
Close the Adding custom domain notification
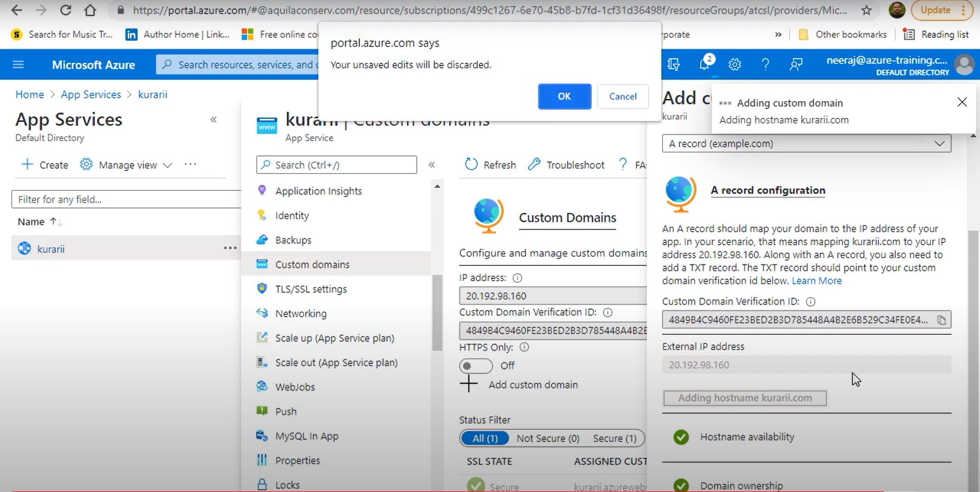(x=962, y=102)
